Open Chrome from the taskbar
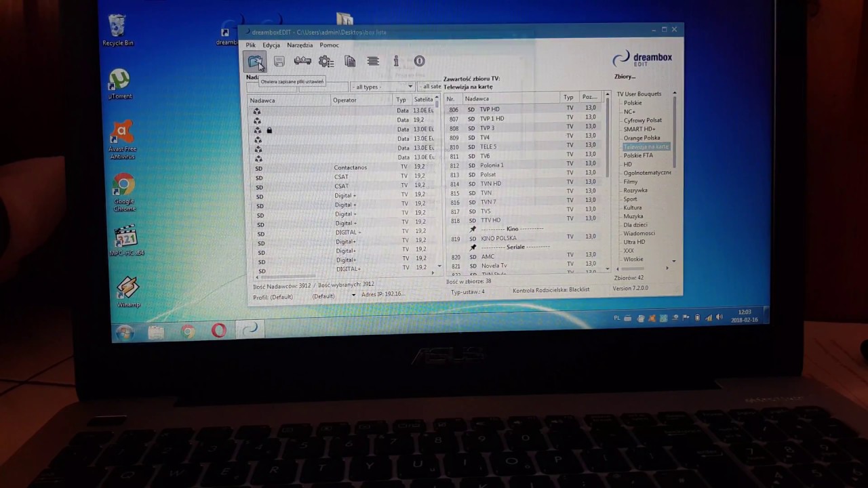 [x=188, y=331]
